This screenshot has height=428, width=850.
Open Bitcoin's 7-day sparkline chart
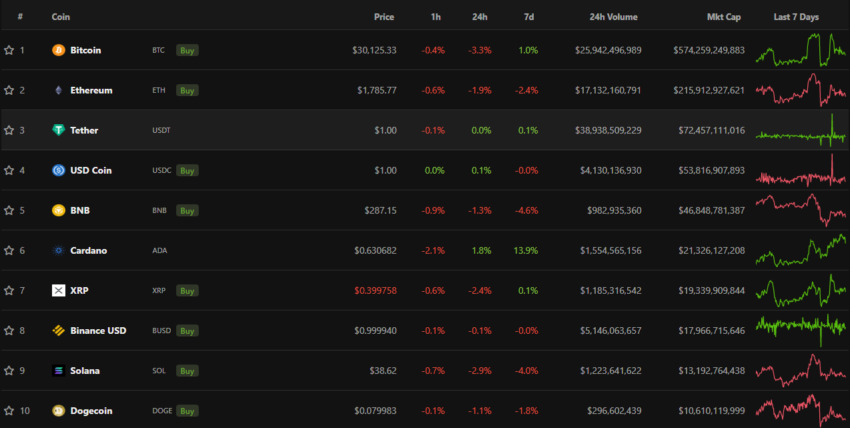point(801,50)
